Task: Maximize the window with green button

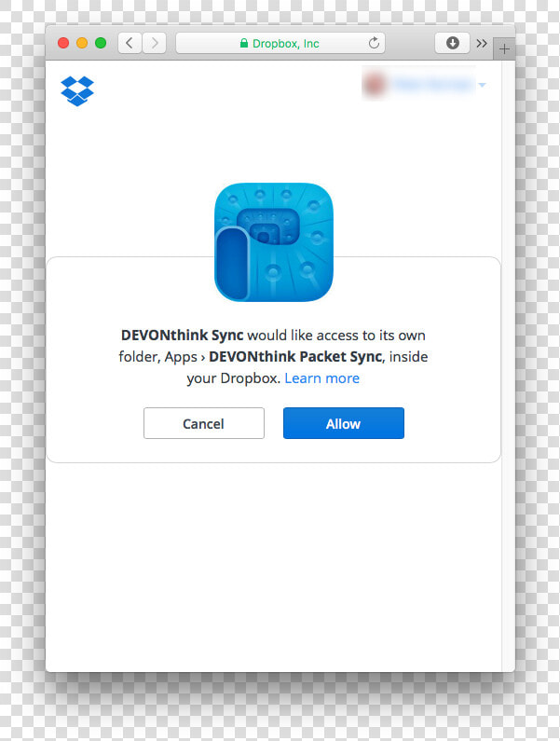Action: pos(101,43)
